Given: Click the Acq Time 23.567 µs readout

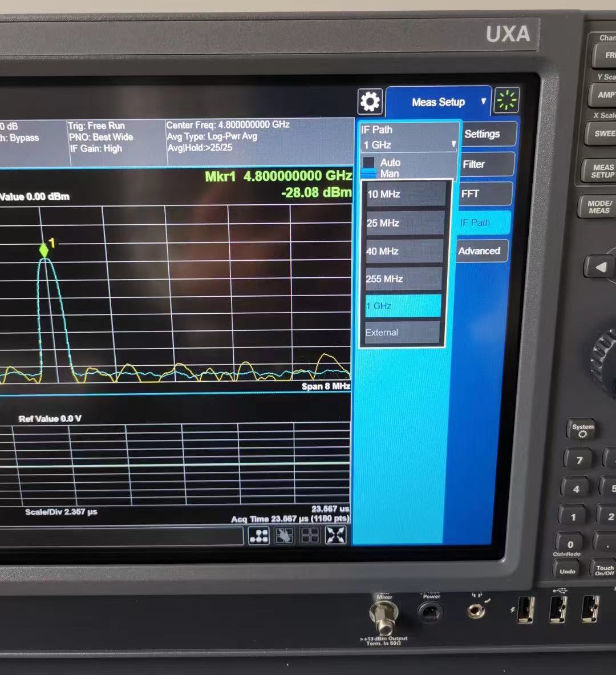Looking at the screenshot, I should (290, 519).
